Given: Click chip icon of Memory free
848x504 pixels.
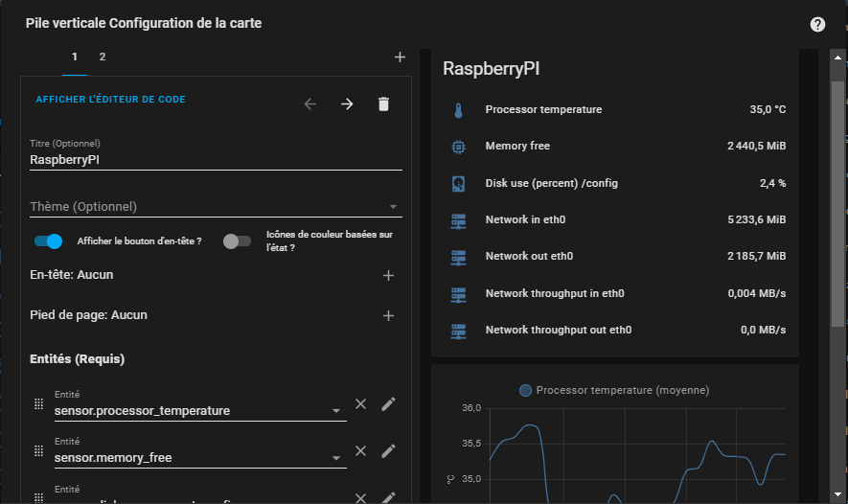Looking at the screenshot, I should 458,147.
